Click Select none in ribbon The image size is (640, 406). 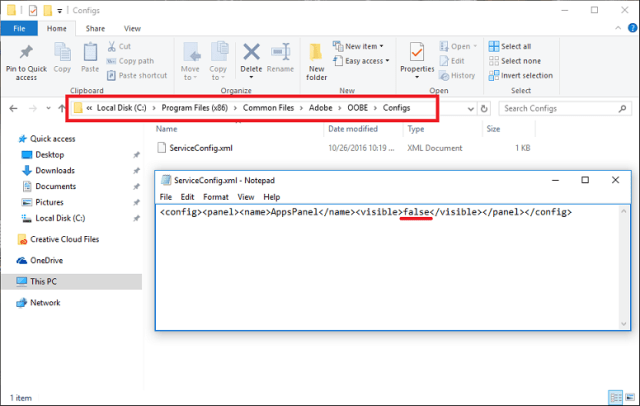(515, 61)
